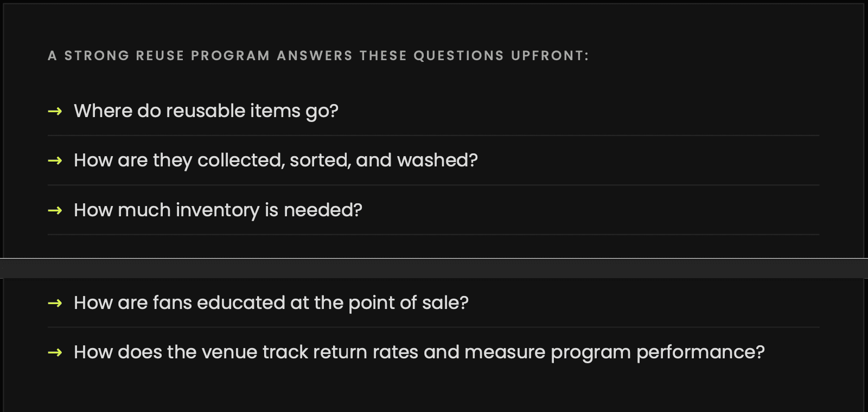The height and width of the screenshot is (412, 868).
Task: Click the separator line under 'point of sale?'
Action: tap(433, 327)
